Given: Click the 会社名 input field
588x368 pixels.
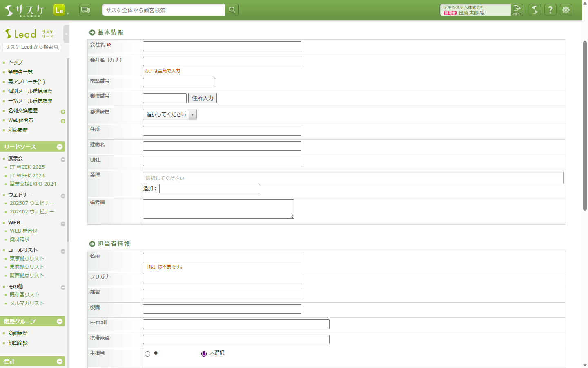Looking at the screenshot, I should point(222,46).
